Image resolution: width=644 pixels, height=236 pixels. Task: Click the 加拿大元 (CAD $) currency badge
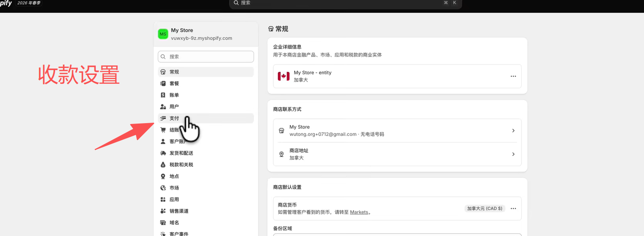[x=484, y=209]
